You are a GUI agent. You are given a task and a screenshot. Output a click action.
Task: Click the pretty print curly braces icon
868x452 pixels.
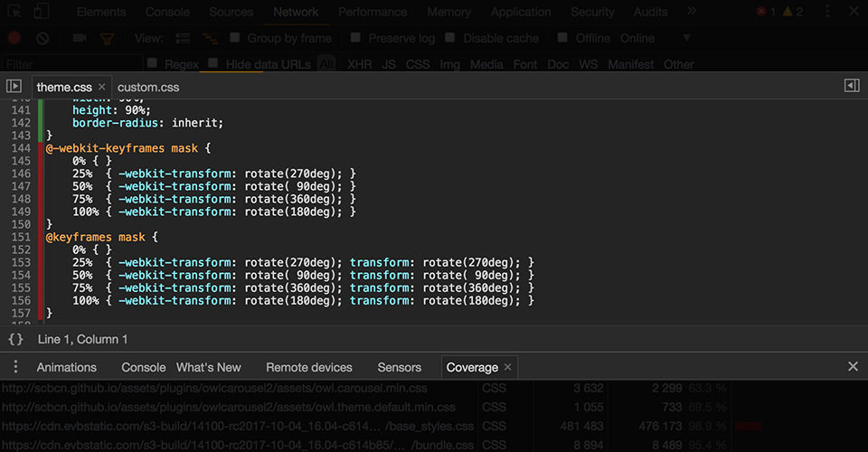click(x=15, y=339)
